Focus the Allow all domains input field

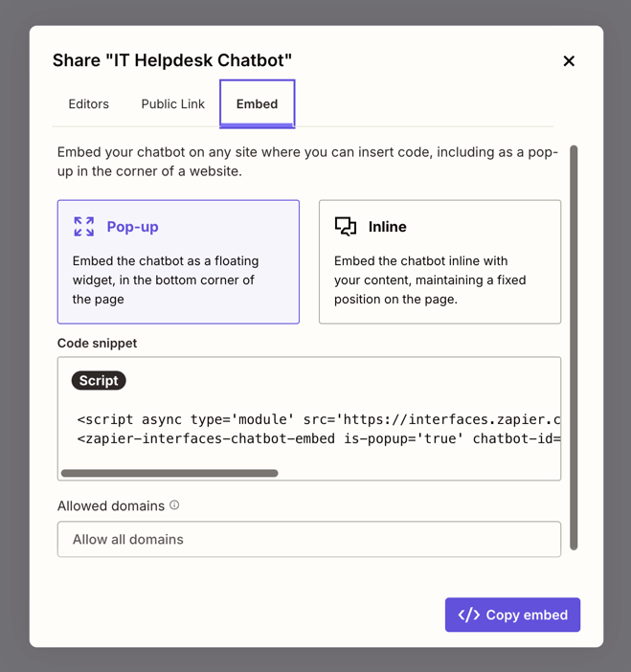pyautogui.click(x=308, y=540)
